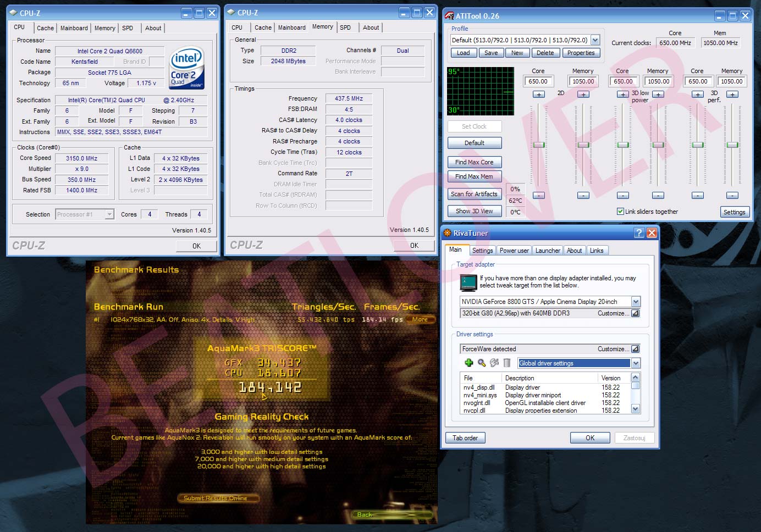Viewport: 761px width, 532px height.
Task: Decrease the 3D perf Core clock
Action: 698,196
